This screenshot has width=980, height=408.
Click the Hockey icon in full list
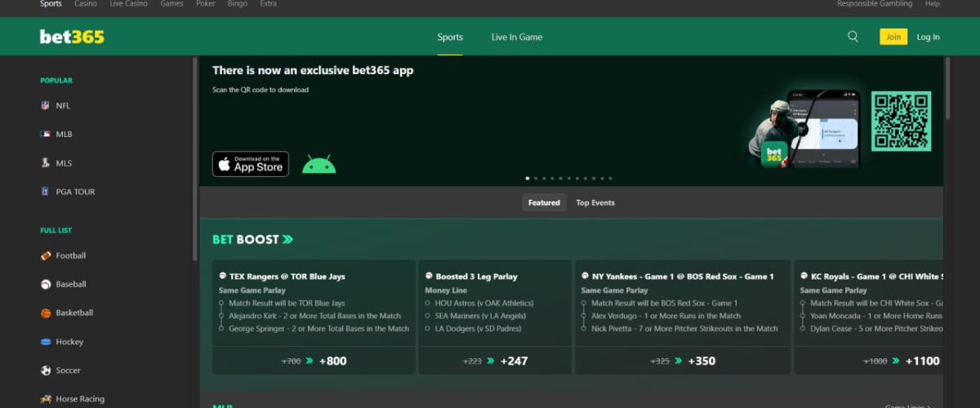coord(46,342)
